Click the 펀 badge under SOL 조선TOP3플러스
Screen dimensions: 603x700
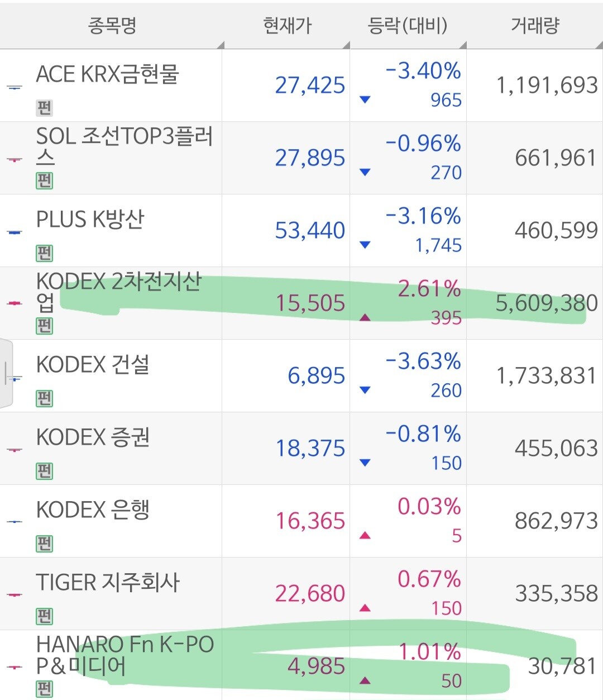[44, 180]
